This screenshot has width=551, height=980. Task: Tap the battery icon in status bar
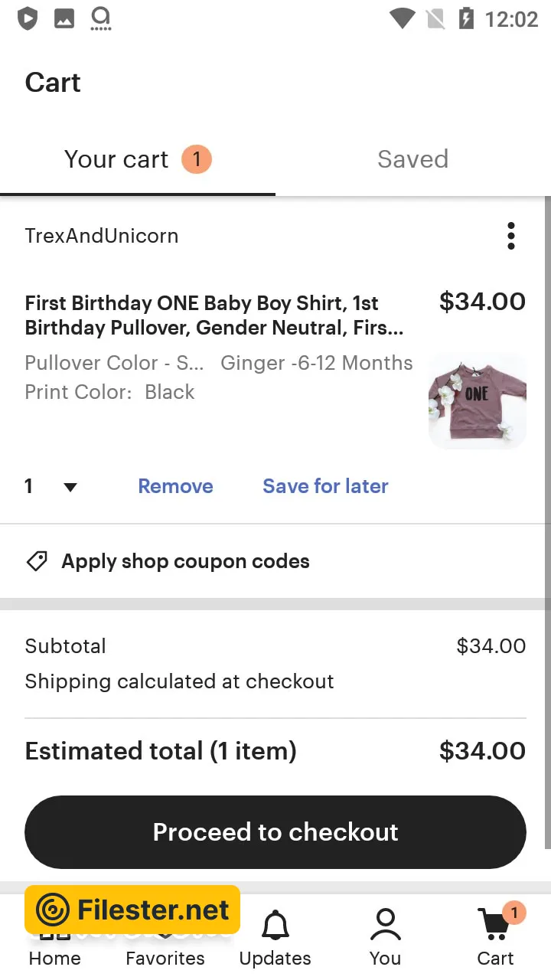pyautogui.click(x=466, y=18)
